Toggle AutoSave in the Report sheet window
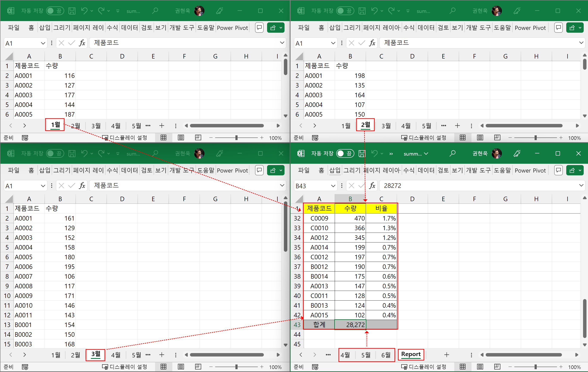The image size is (588, 372). coord(345,153)
